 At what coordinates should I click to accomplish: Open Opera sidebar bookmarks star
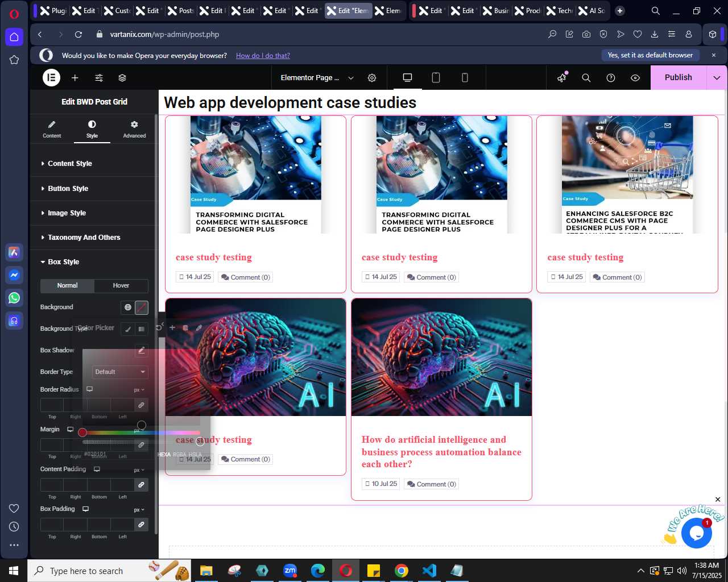14,60
